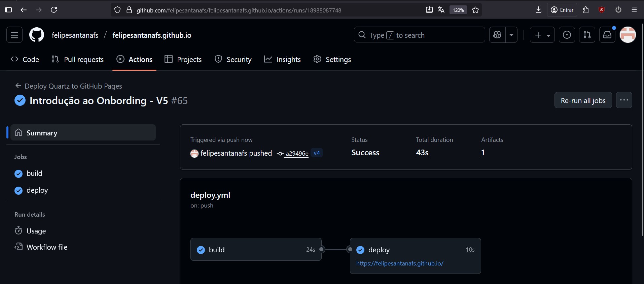The width and height of the screenshot is (644, 284).
Task: Open the Copilot chat icon
Action: click(x=497, y=35)
